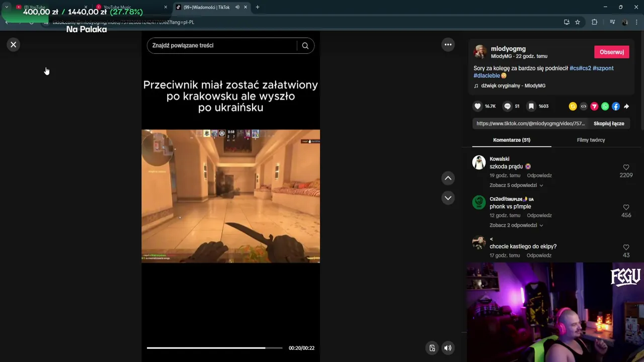Like the video with the heart icon

click(x=477, y=106)
